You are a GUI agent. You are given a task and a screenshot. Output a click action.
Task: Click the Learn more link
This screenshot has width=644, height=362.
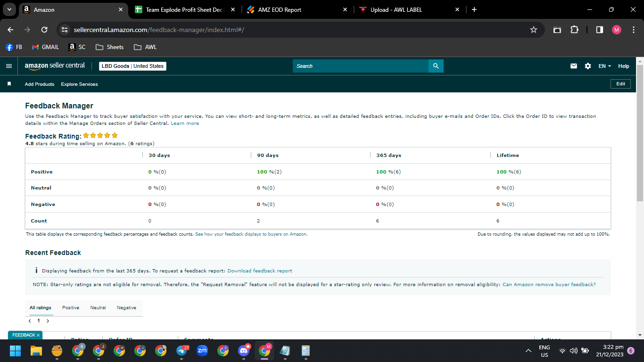pyautogui.click(x=185, y=123)
